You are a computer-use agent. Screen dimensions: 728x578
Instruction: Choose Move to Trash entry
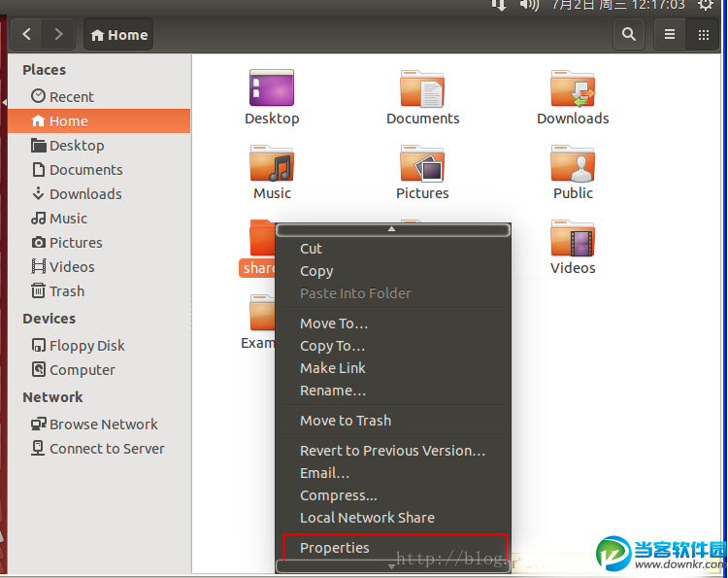pyautogui.click(x=393, y=421)
